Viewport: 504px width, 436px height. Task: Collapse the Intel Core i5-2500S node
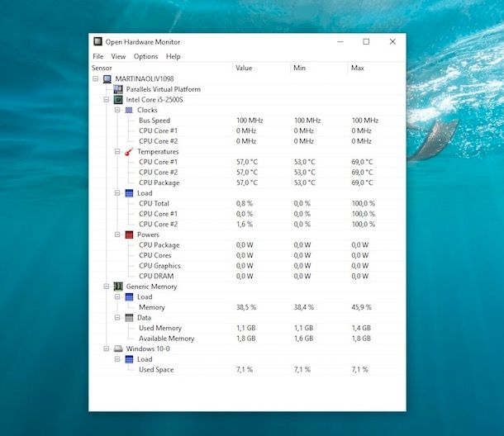[107, 100]
